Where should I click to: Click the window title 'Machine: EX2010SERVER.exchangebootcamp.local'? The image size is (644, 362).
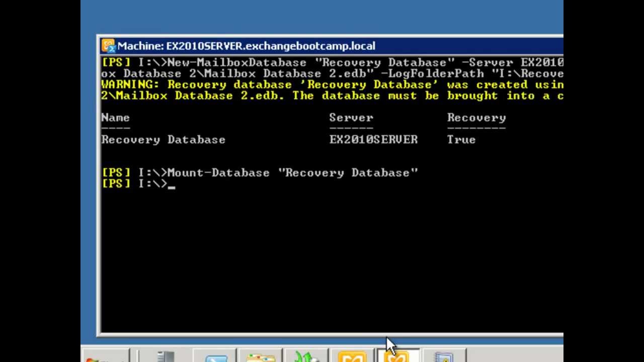pos(246,46)
